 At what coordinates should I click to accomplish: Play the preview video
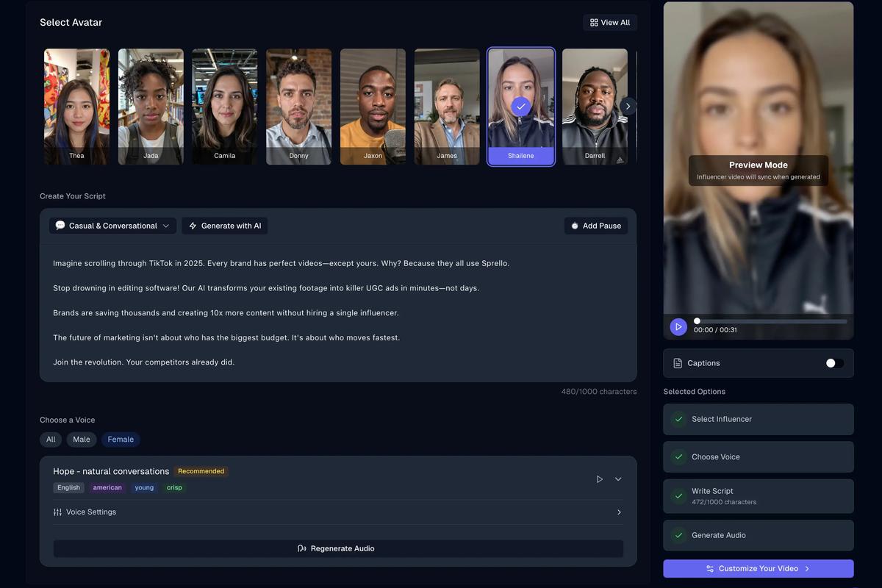click(678, 327)
